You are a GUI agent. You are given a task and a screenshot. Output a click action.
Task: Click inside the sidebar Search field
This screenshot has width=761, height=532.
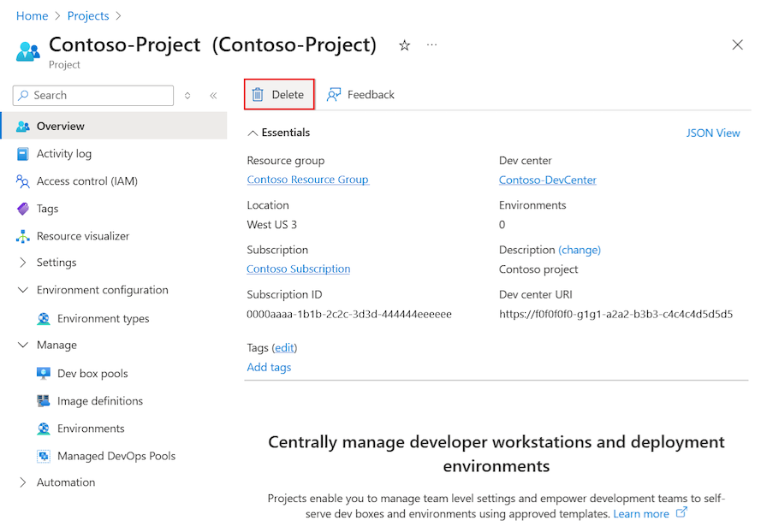(92, 95)
